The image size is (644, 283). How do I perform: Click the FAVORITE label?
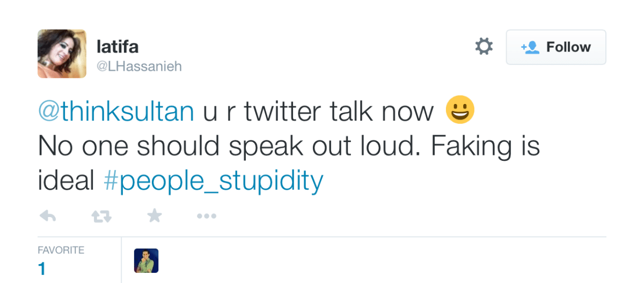(x=61, y=250)
